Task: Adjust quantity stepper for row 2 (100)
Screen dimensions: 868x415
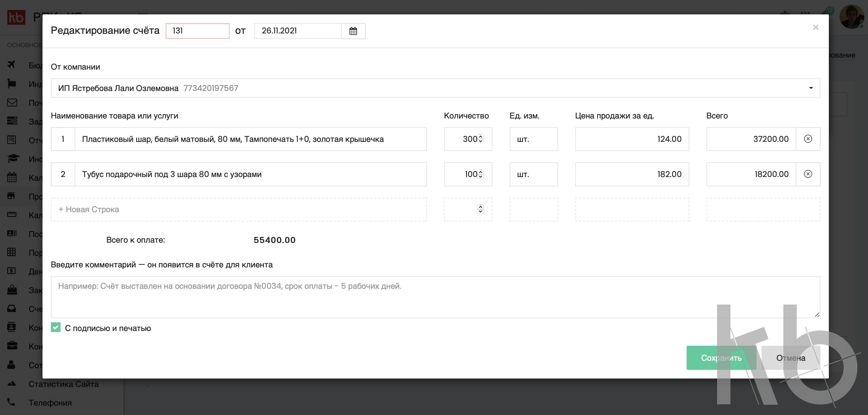Action: click(x=481, y=174)
